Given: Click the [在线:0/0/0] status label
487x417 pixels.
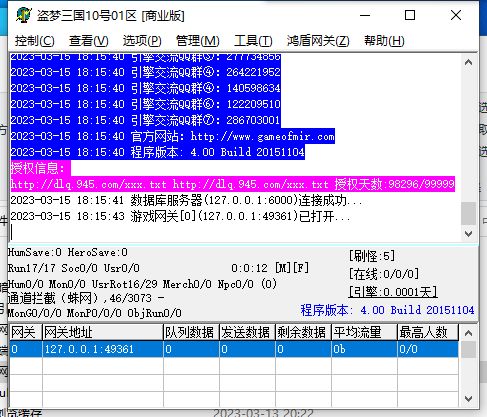Looking at the screenshot, I should pos(384,274).
